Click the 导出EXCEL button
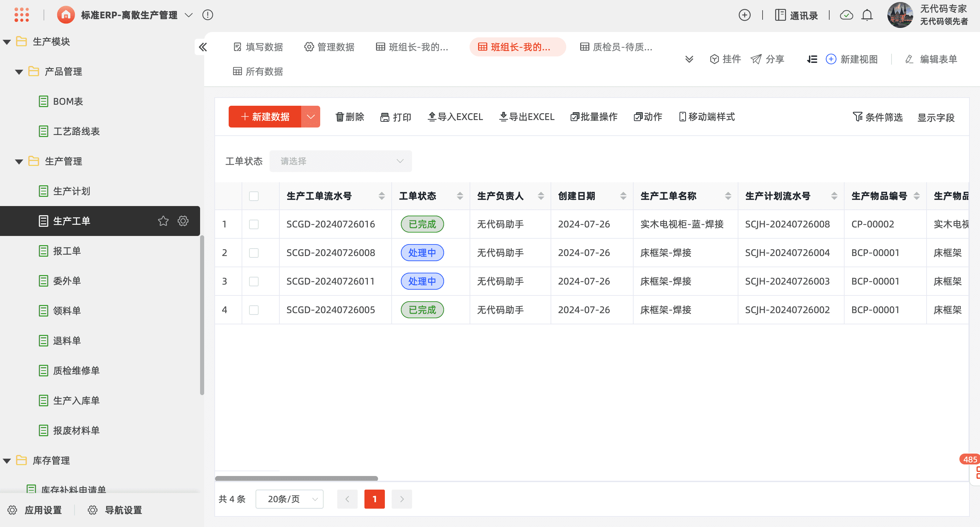The width and height of the screenshot is (980, 527). (x=527, y=117)
